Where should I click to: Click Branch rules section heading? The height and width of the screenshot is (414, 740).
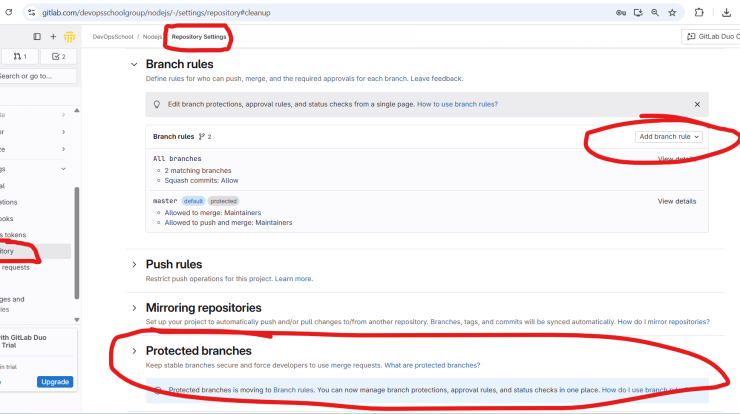click(x=179, y=64)
